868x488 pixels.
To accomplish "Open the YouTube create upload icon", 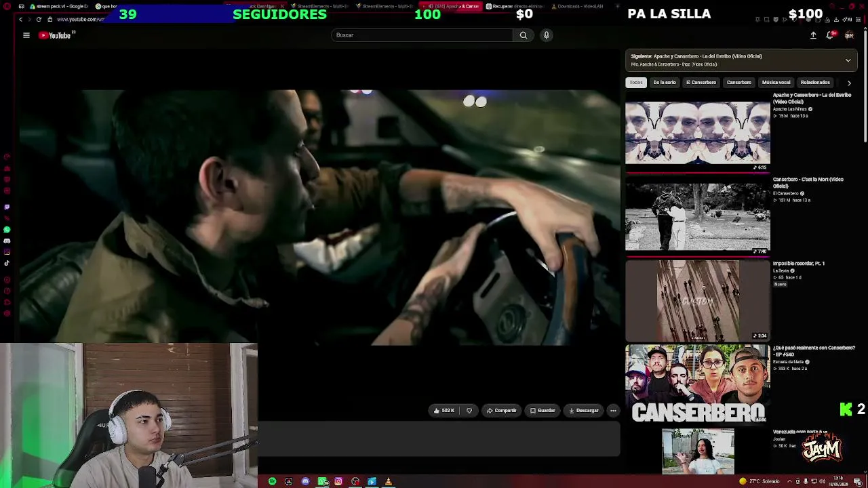I will [x=813, y=35].
